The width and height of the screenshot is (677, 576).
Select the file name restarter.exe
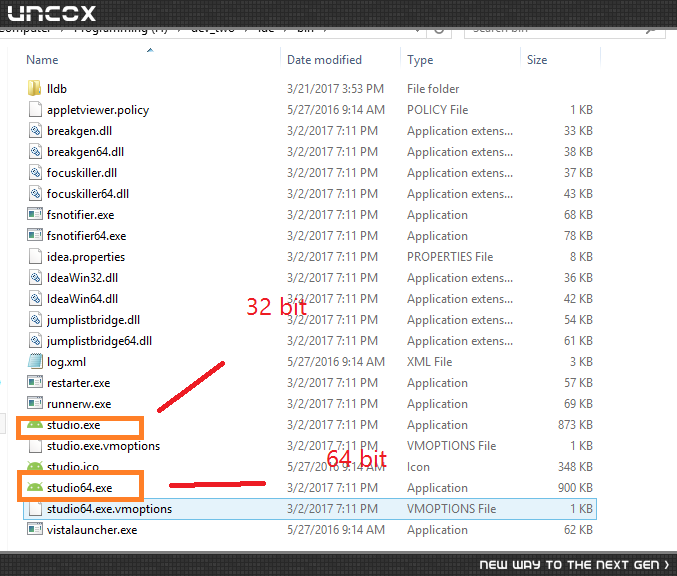78,383
